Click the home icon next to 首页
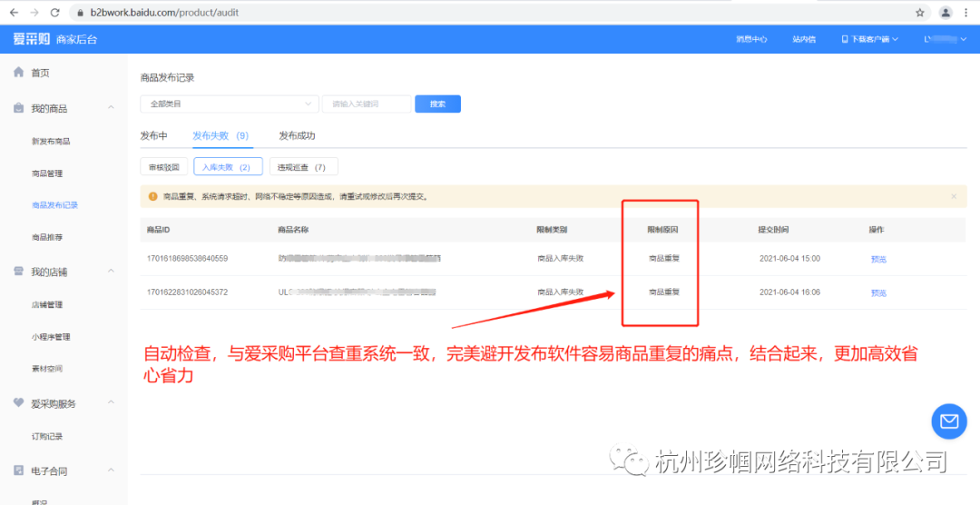Screen dimensions: 980x505 (x=19, y=72)
